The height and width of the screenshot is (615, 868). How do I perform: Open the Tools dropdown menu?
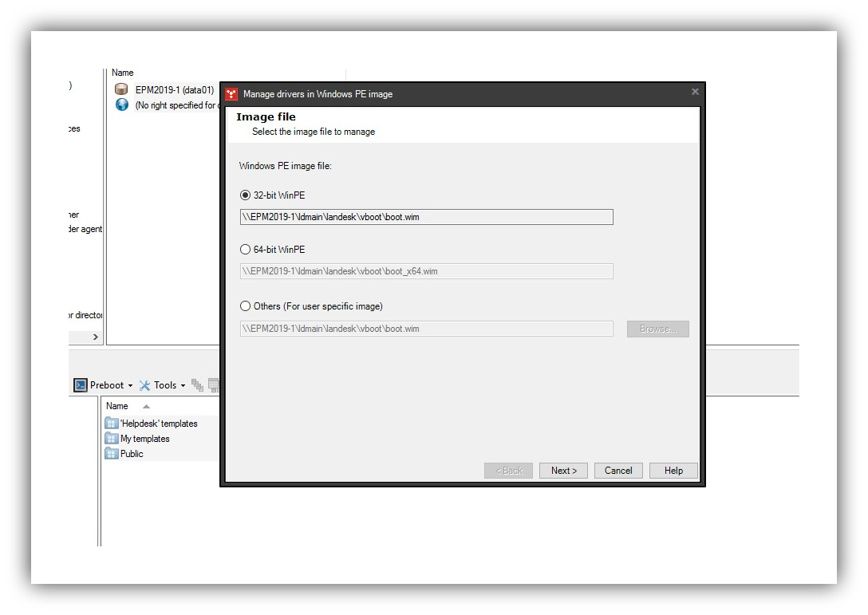[183, 384]
